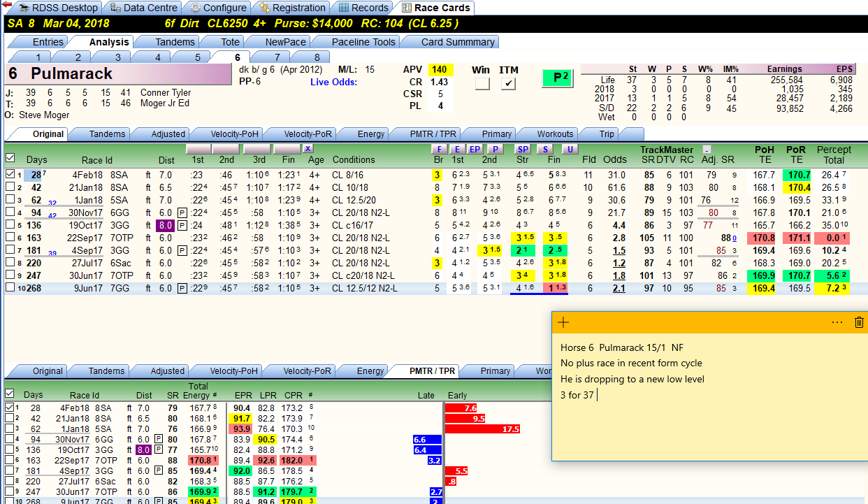Screen dimensions: 868x504
Task: Delete the sticky note with trash icon
Action: (x=859, y=322)
